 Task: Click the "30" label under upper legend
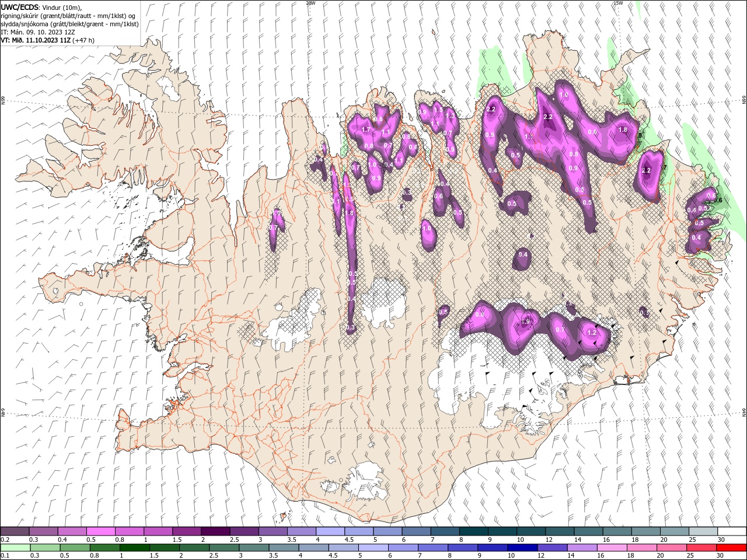pos(721,540)
